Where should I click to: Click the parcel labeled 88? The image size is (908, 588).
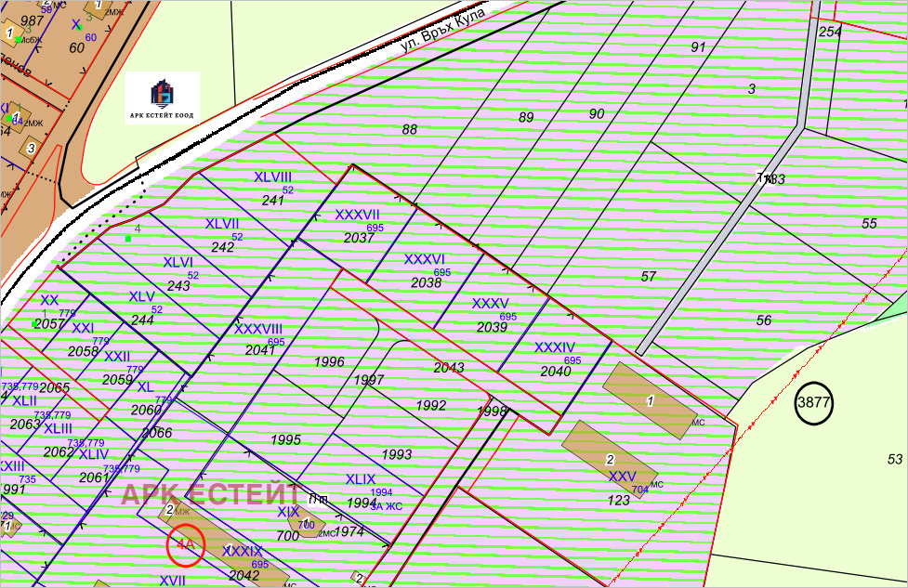[x=410, y=130]
